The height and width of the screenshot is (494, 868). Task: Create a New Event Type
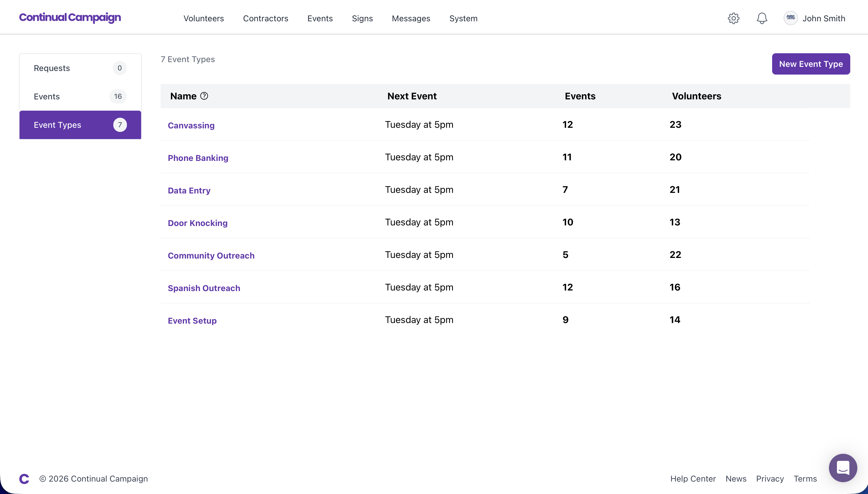811,64
